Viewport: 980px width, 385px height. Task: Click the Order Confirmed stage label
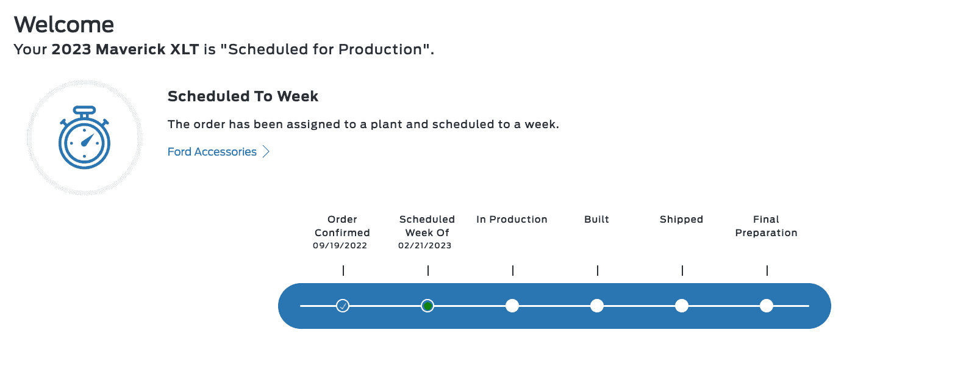[x=342, y=226]
